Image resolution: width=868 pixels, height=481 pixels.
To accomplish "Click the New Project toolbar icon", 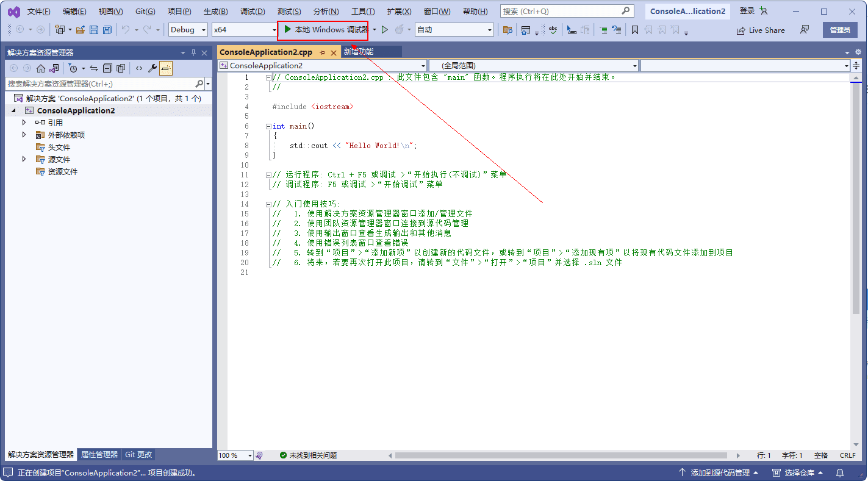I will click(60, 30).
